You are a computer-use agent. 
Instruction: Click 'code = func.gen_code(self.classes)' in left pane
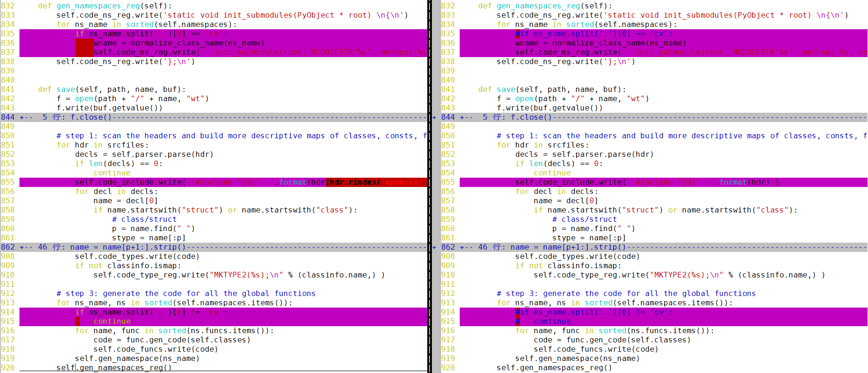click(172, 340)
